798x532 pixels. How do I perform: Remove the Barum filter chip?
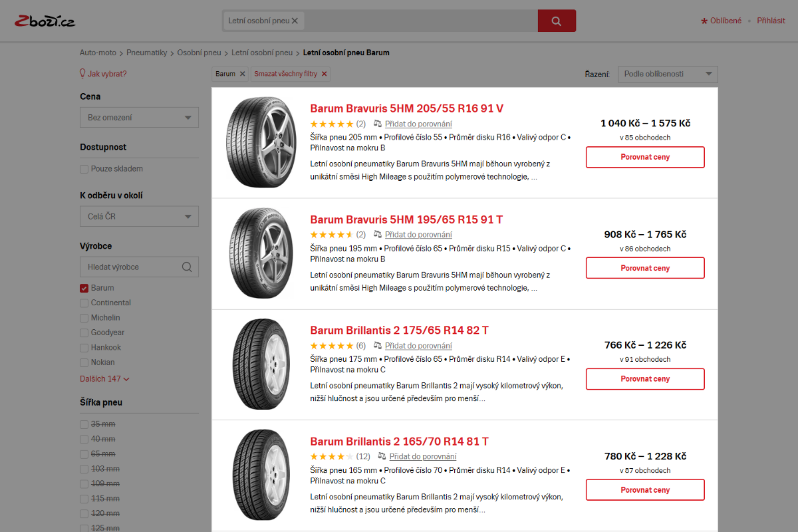coord(243,74)
